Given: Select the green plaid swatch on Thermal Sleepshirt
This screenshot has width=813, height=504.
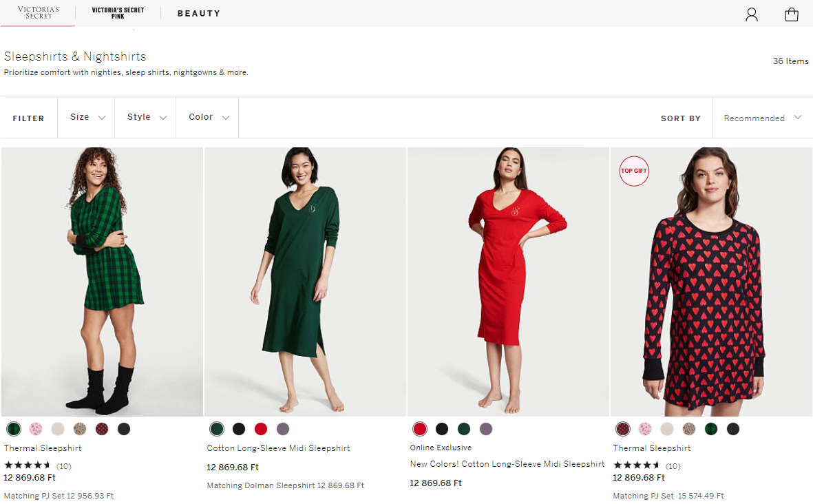Looking at the screenshot, I should pyautogui.click(x=13, y=428).
